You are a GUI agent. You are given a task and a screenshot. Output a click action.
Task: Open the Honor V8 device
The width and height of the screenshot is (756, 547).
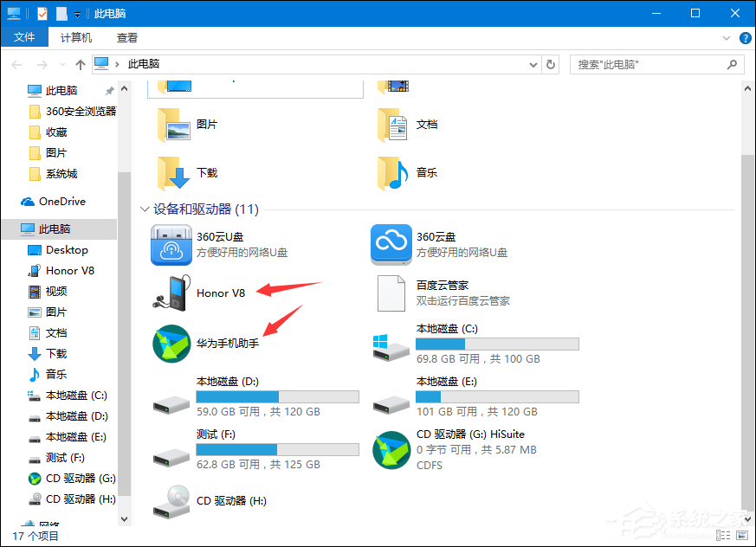[221, 293]
